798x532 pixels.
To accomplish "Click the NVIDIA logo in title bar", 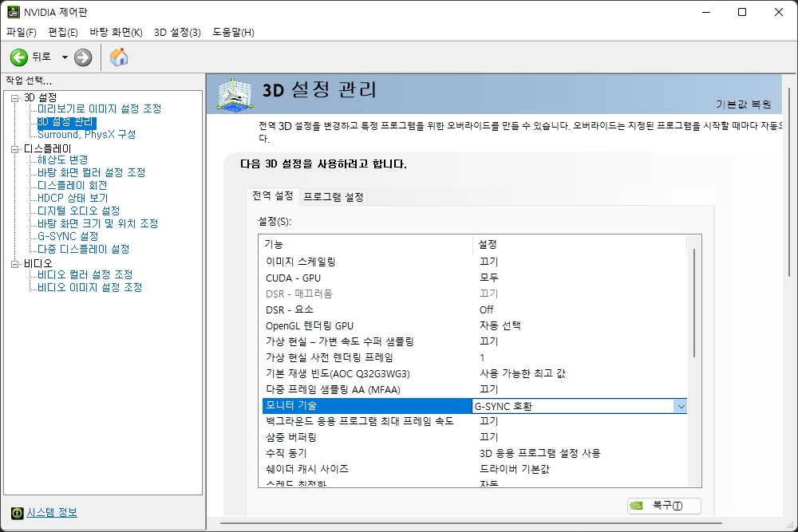I will (x=13, y=12).
